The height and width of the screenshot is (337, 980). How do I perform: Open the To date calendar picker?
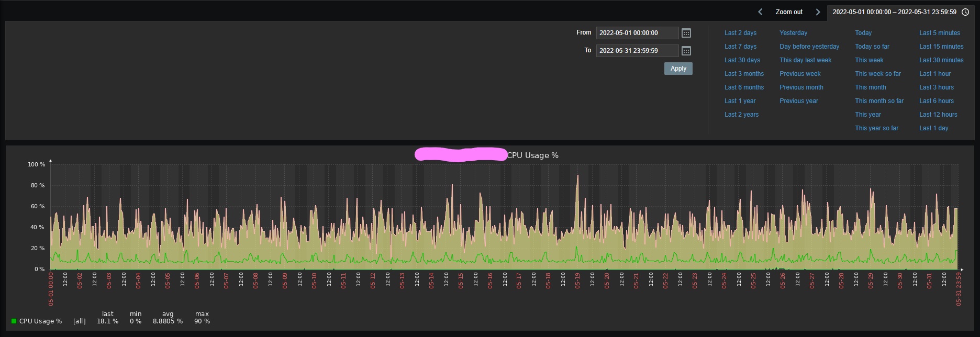tap(686, 51)
